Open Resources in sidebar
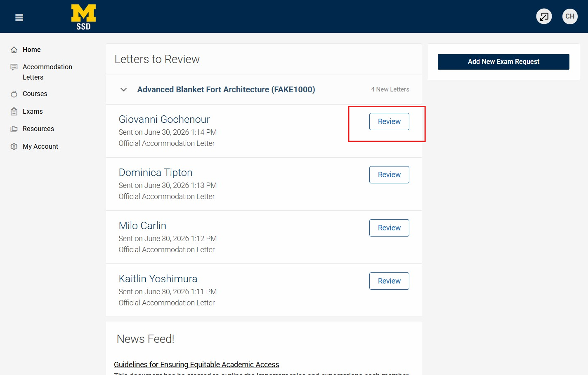 38,129
